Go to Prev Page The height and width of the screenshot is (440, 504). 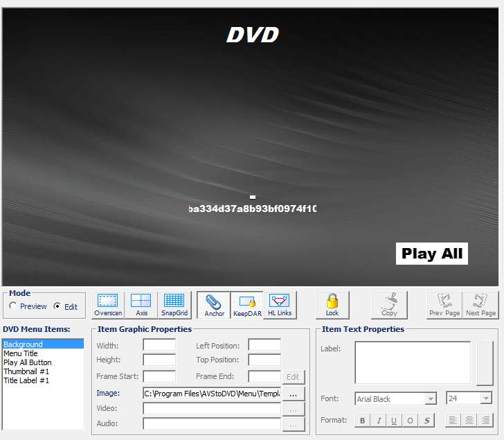pos(444,305)
